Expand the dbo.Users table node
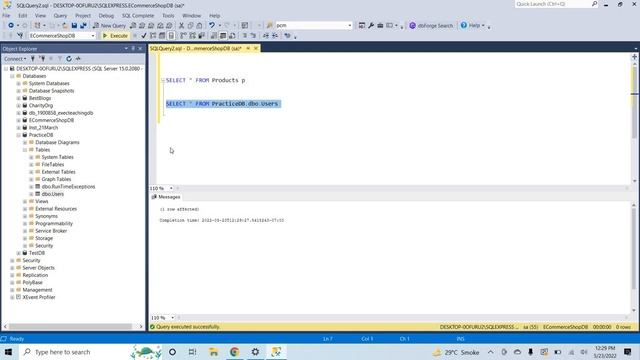 click(x=31, y=194)
